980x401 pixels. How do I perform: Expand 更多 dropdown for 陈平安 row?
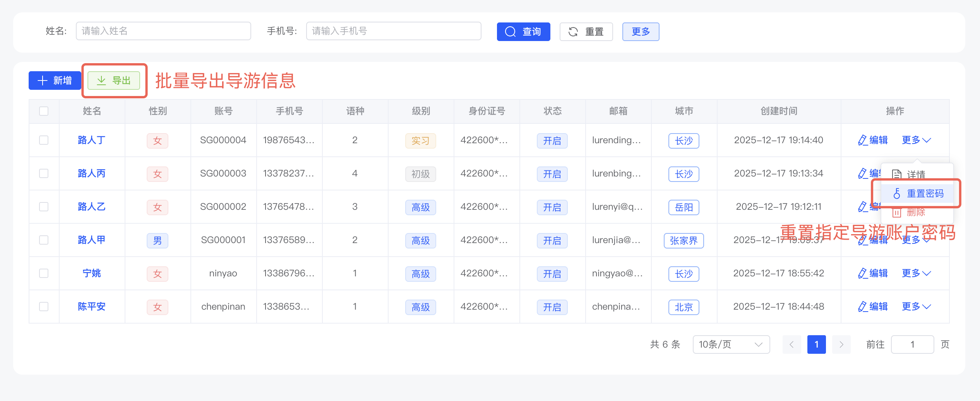916,307
